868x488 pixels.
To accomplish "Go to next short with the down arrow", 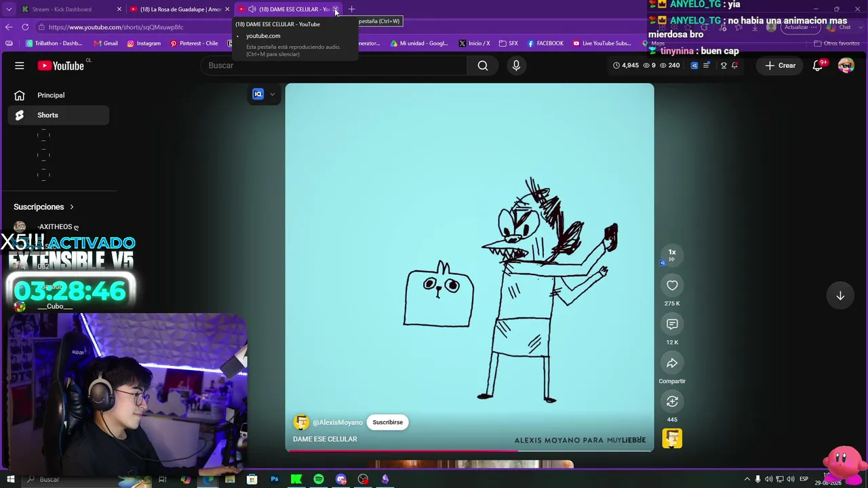I will (x=840, y=296).
